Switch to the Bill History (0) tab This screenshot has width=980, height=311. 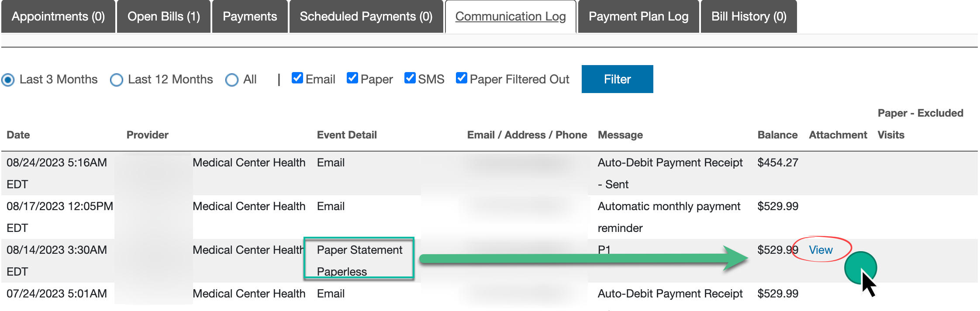point(749,17)
